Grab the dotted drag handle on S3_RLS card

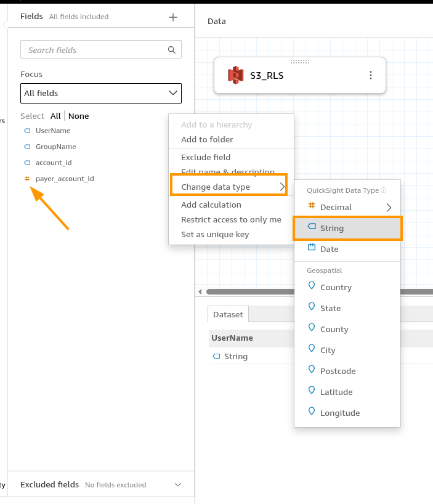pos(300,62)
